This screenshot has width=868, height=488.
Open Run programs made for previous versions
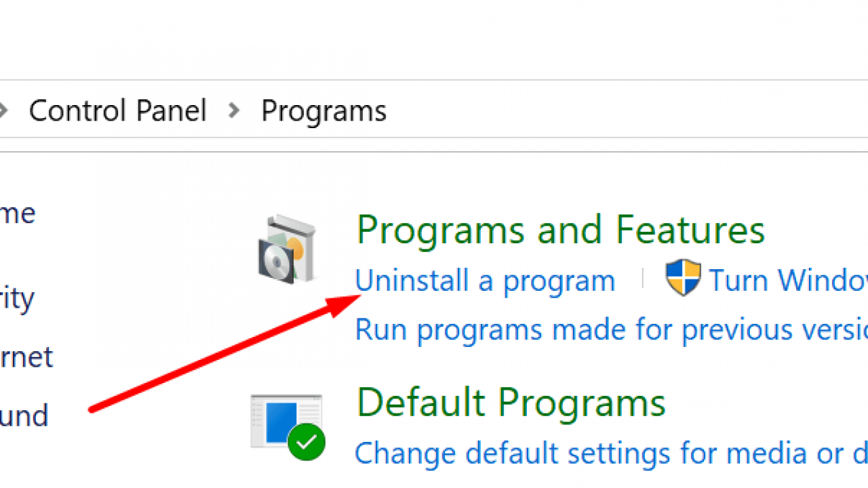pos(610,330)
